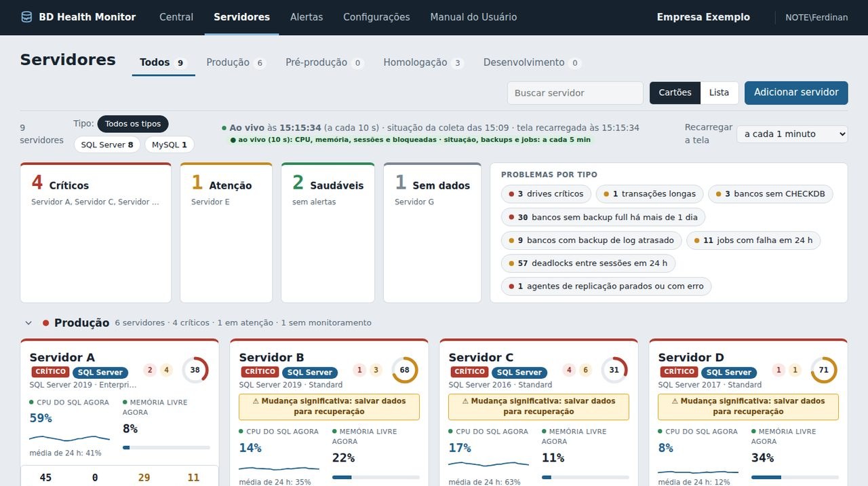The width and height of the screenshot is (868, 486).
Task: Select the Desenvolvimento 0 tab
Action: (532, 62)
